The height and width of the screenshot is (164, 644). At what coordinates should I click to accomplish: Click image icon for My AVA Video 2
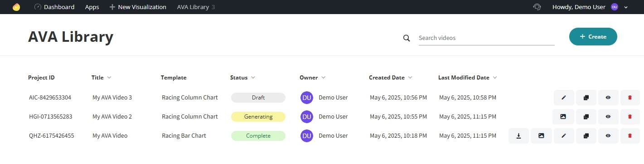tap(564, 117)
